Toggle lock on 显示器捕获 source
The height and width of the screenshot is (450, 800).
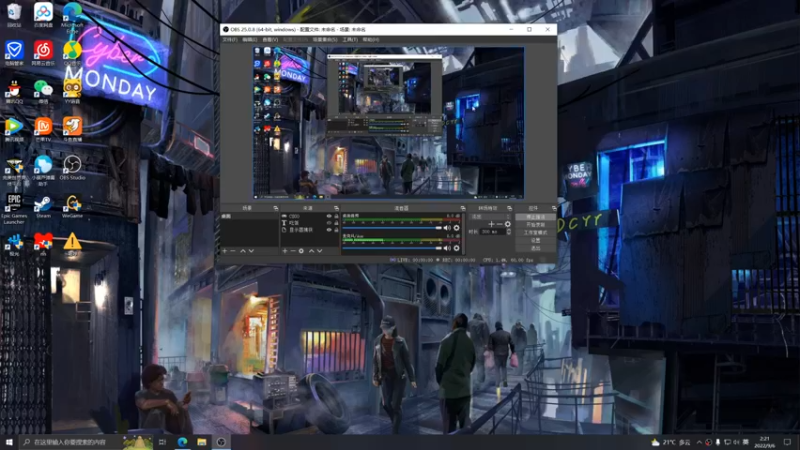(x=336, y=230)
